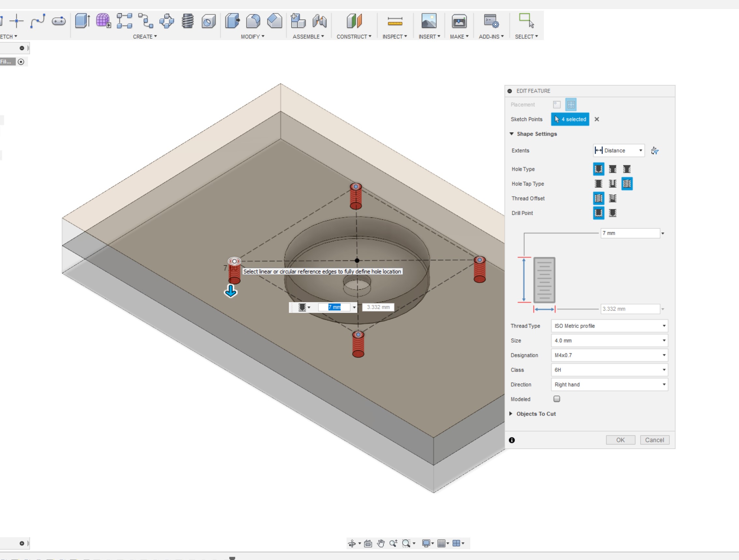This screenshot has height=560, width=739.
Task: Click the Cancel button in Edit Feature
Action: click(x=654, y=440)
